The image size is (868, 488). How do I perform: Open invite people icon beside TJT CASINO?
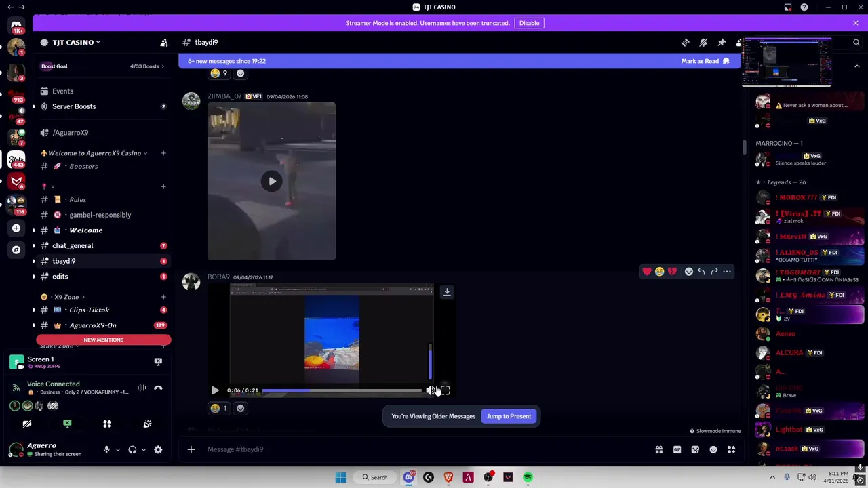click(164, 42)
